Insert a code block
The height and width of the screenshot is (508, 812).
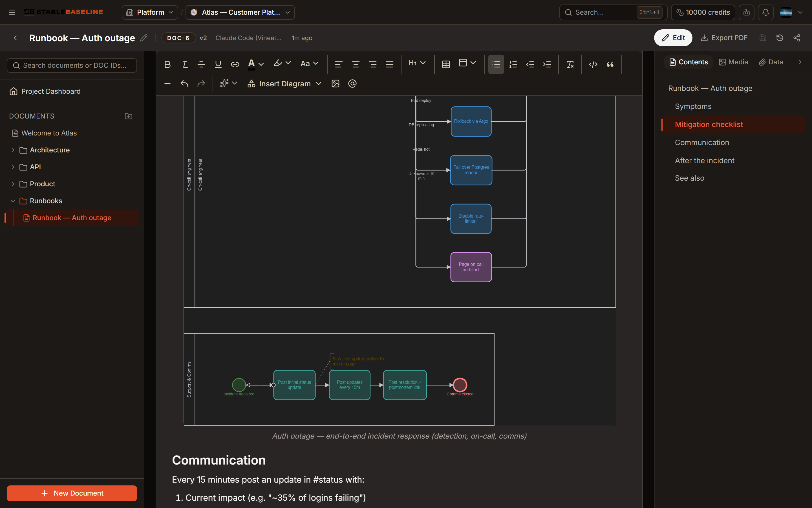pos(593,64)
